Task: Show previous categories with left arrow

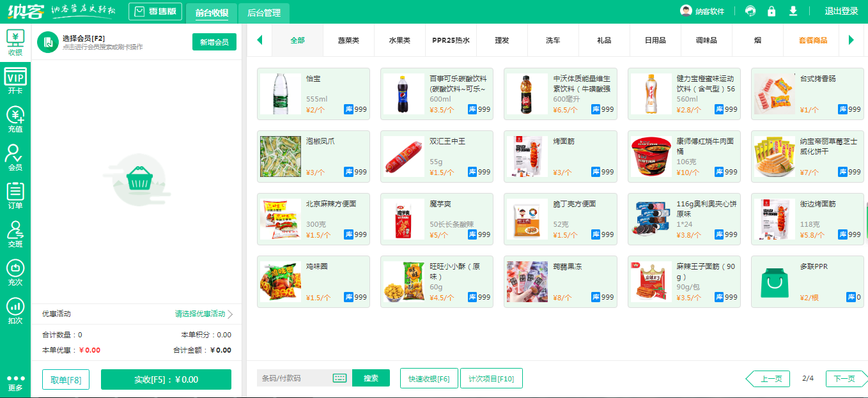Action: [260, 40]
